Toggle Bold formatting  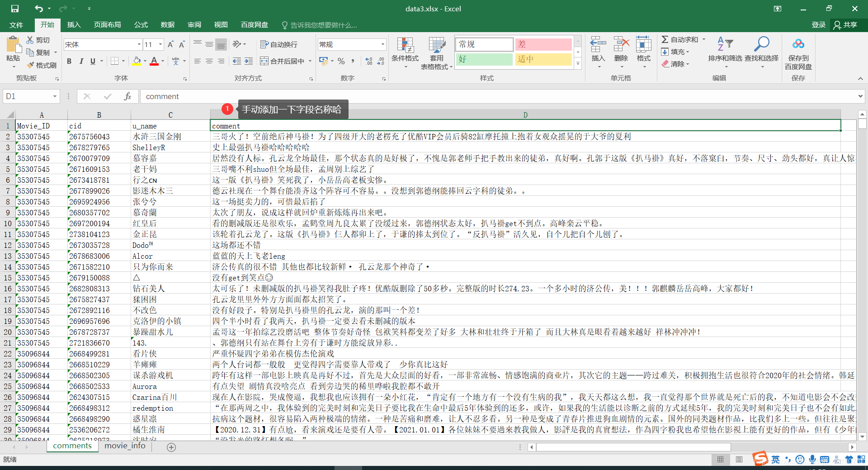click(69, 61)
